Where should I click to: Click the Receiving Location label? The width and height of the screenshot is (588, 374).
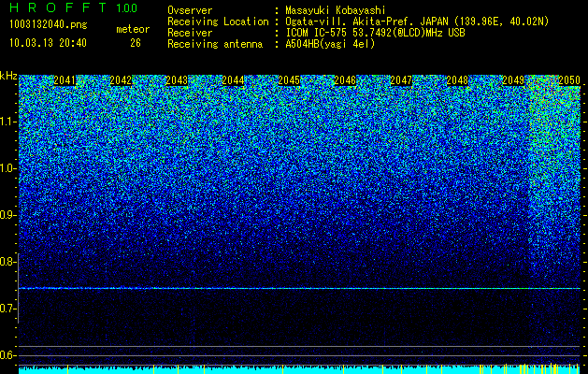coord(218,22)
